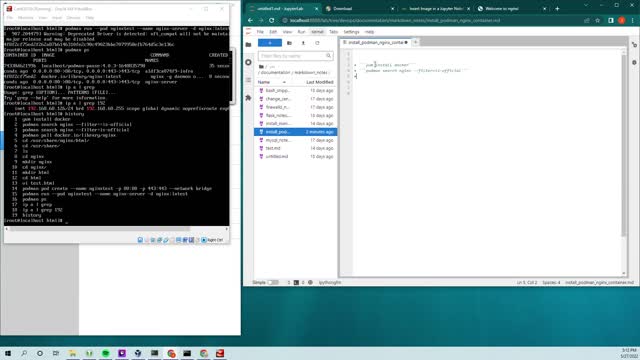Image resolution: width=640 pixels, height=360 pixels.
Task: Click the browser address bar URL
Action: (x=395, y=20)
